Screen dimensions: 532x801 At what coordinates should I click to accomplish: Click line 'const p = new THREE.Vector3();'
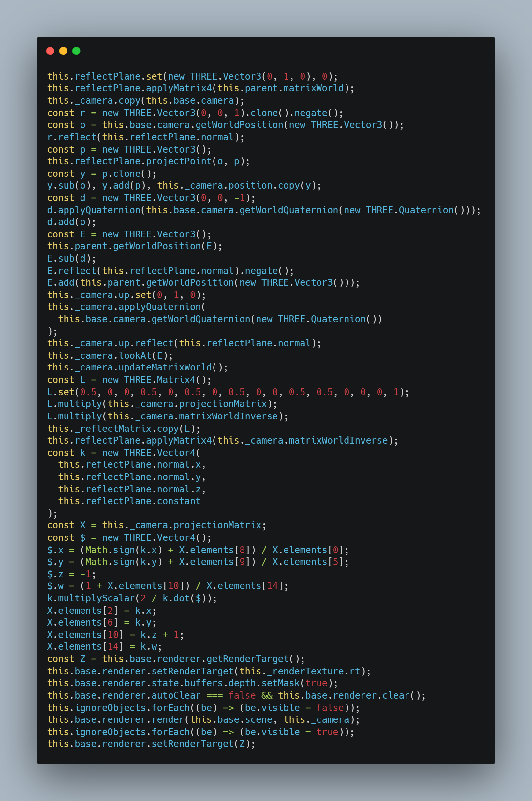click(129, 149)
